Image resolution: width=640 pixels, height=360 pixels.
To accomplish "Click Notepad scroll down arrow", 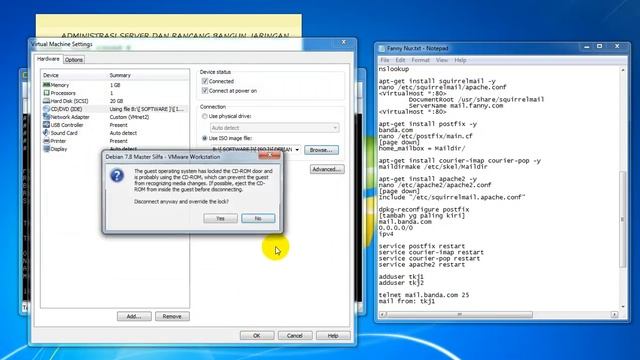I will [622, 307].
